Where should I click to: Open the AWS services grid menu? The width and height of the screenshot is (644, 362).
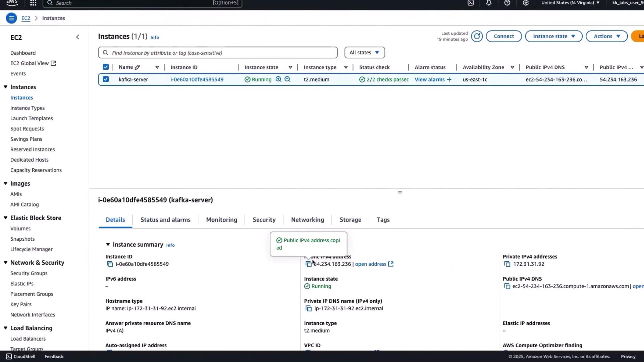coord(33,3)
